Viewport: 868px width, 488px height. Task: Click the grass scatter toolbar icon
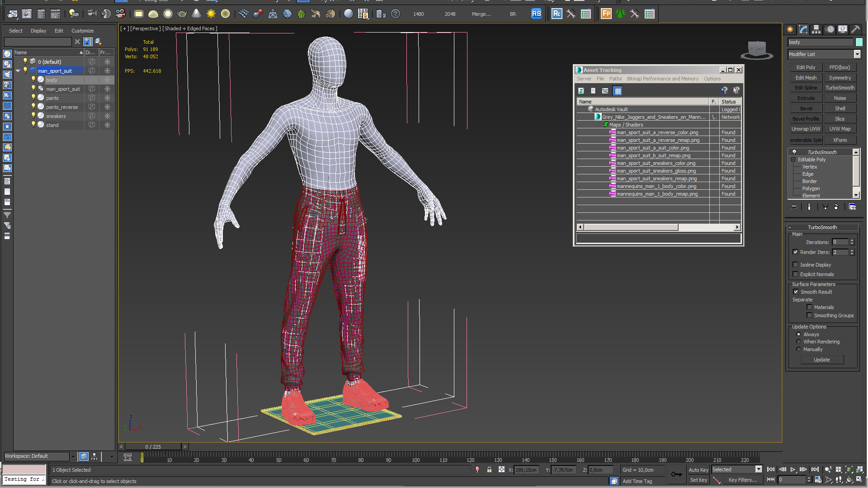tap(302, 14)
